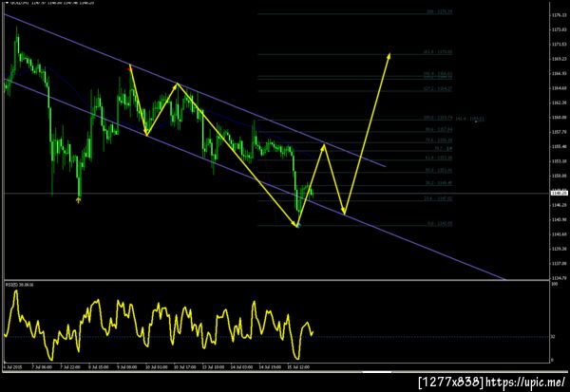Viewport: 570px width, 392px height.
Task: Select the red marker at the channel top swing
Action: 130,68
